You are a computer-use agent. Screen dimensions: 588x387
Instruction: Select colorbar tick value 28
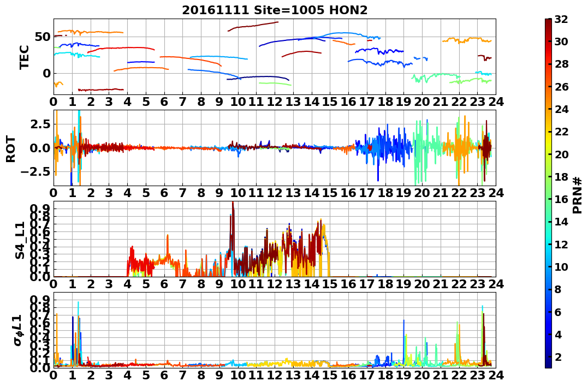click(x=561, y=64)
